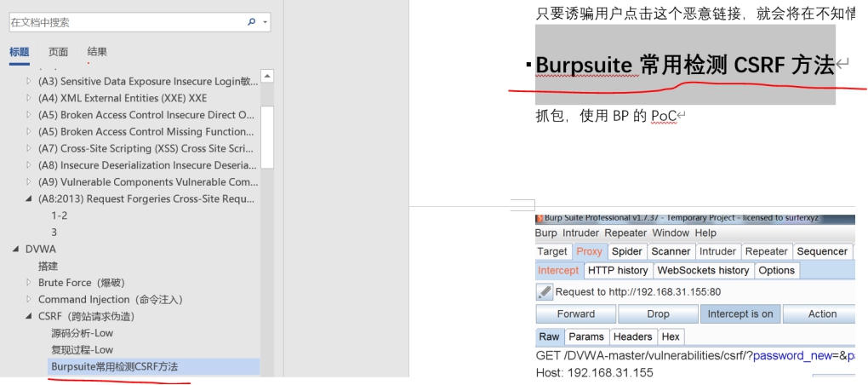Click the navigation pane scrollbar thumb
This screenshot has height=385, width=868.
click(x=267, y=137)
